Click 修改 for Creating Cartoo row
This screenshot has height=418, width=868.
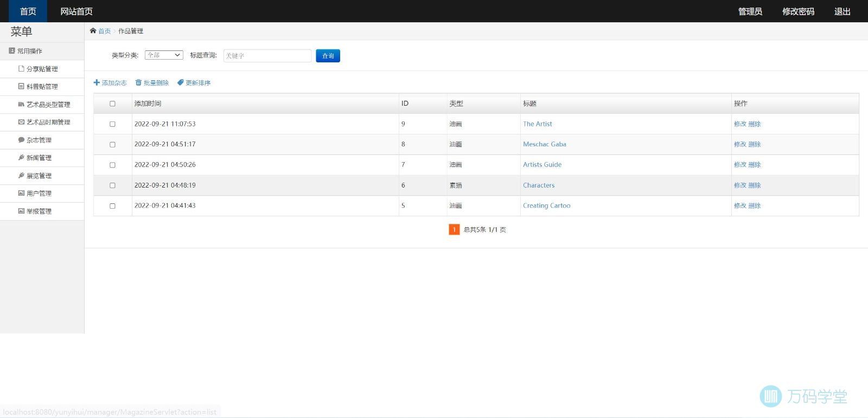coord(740,206)
